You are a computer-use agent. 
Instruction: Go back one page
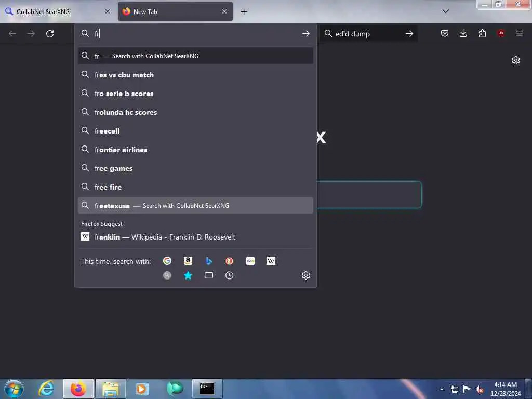click(12, 34)
